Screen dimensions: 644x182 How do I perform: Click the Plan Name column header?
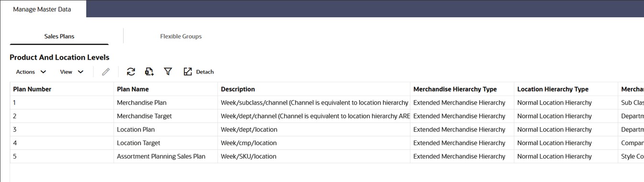pyautogui.click(x=166, y=89)
